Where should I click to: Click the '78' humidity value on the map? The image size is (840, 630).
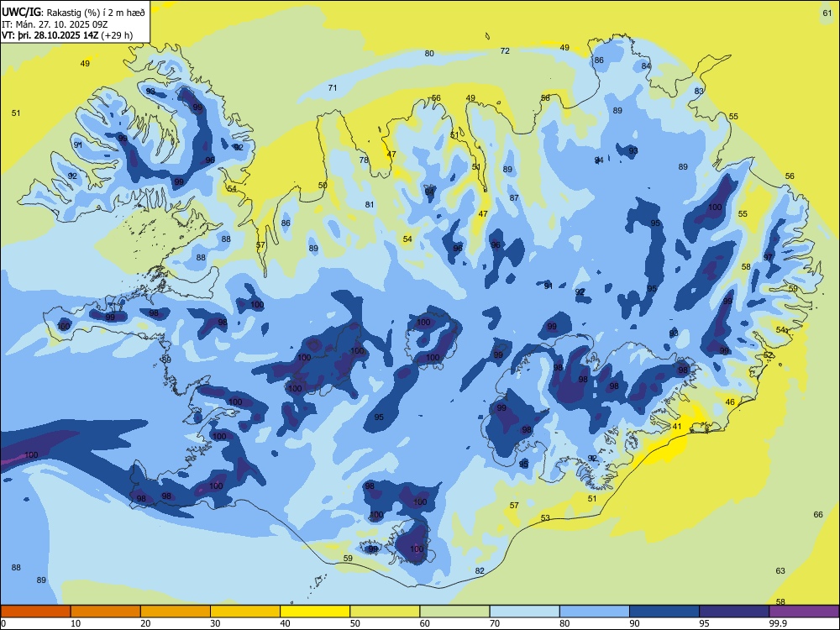364,160
